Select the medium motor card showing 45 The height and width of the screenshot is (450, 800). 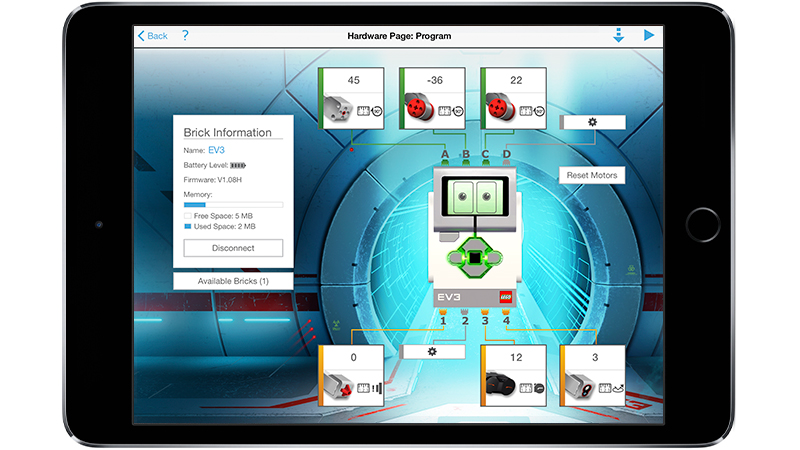coord(351,98)
